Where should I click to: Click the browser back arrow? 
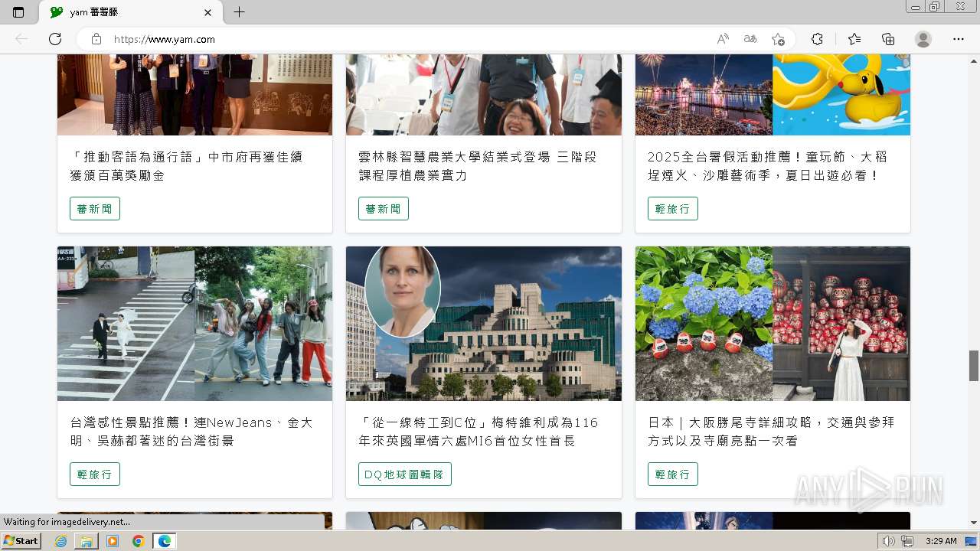click(x=21, y=39)
